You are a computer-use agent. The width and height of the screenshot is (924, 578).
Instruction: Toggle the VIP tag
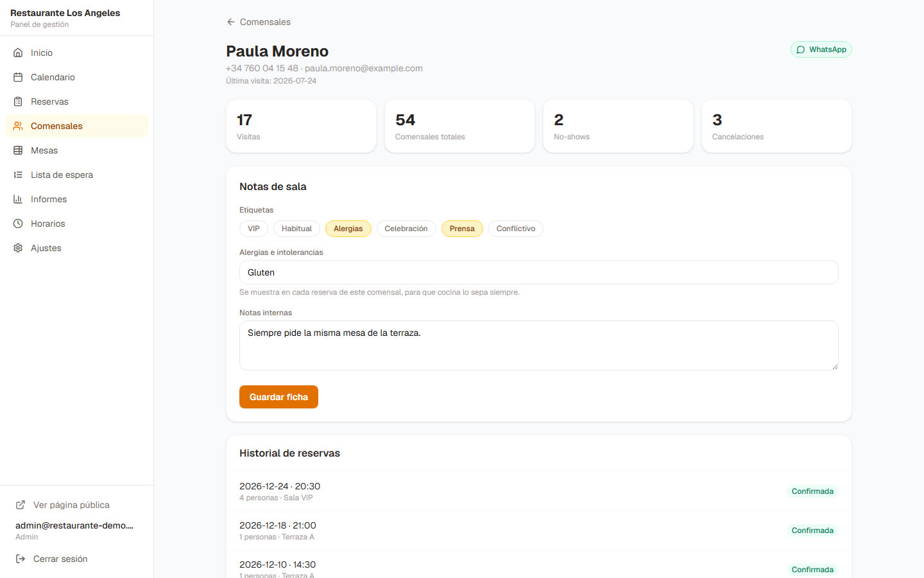click(x=253, y=229)
